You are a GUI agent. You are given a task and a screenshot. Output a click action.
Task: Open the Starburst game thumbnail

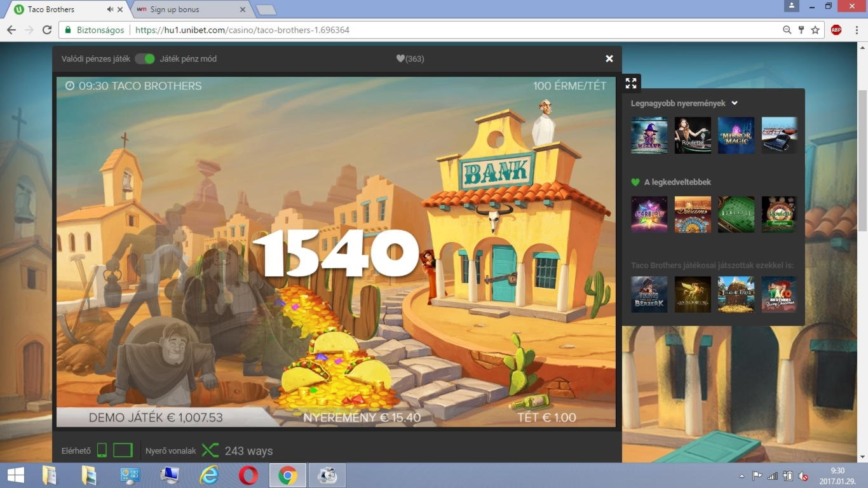click(x=649, y=214)
